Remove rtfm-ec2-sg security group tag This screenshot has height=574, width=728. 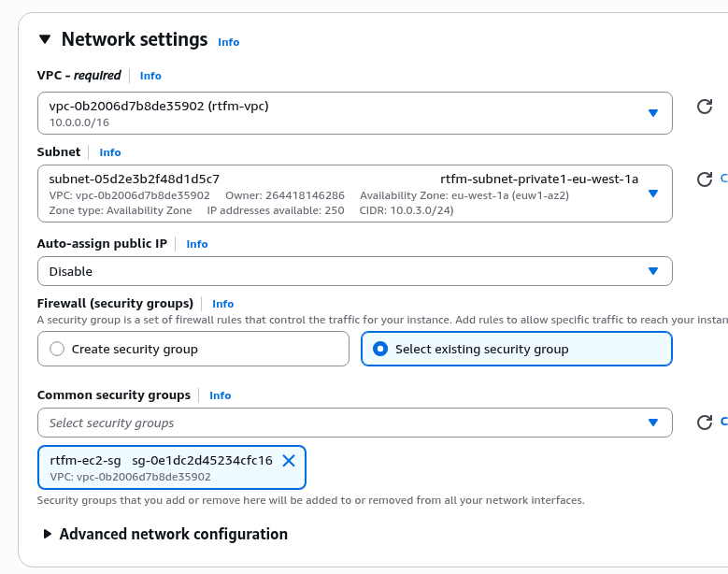(x=289, y=460)
